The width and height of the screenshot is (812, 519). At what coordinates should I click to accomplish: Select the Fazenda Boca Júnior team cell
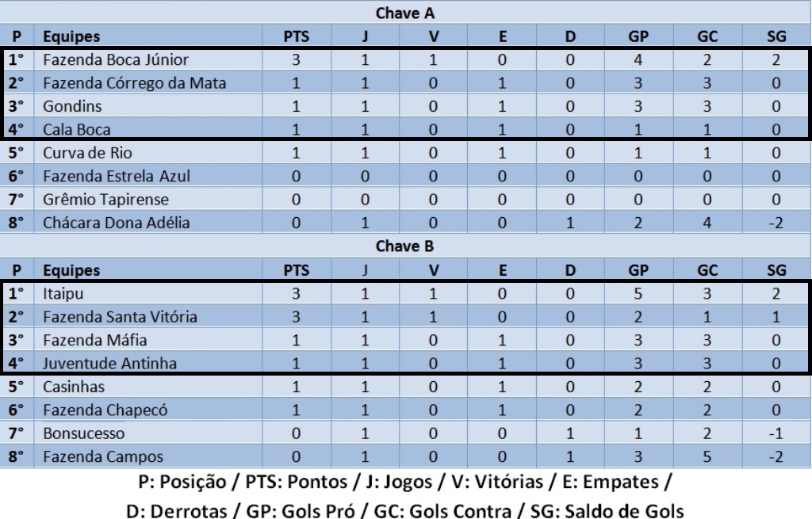116,60
